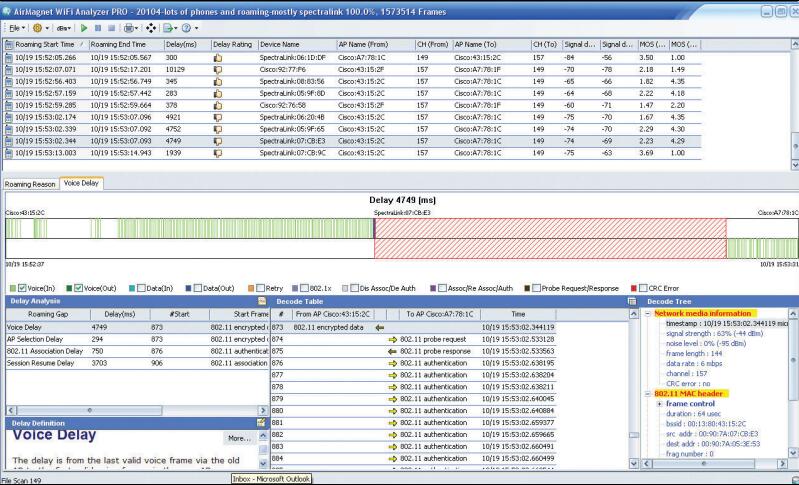Select the Session Resume Delay row

(137, 363)
